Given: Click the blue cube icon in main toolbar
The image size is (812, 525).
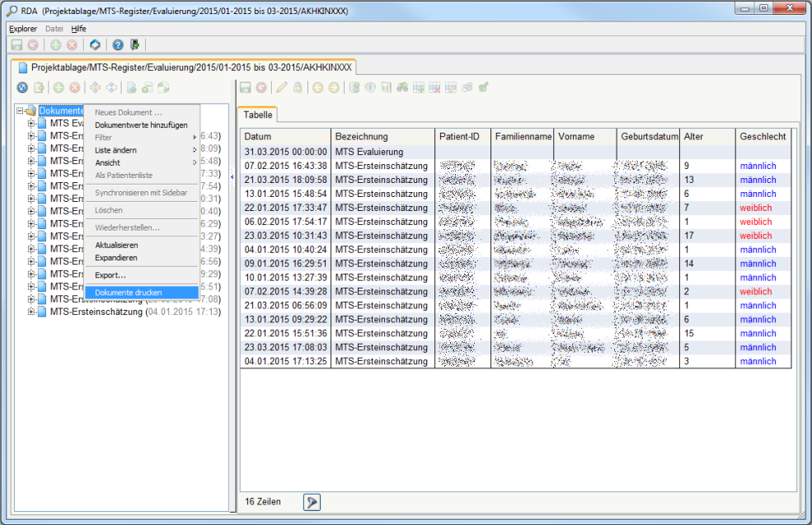Looking at the screenshot, I should pyautogui.click(x=95, y=45).
